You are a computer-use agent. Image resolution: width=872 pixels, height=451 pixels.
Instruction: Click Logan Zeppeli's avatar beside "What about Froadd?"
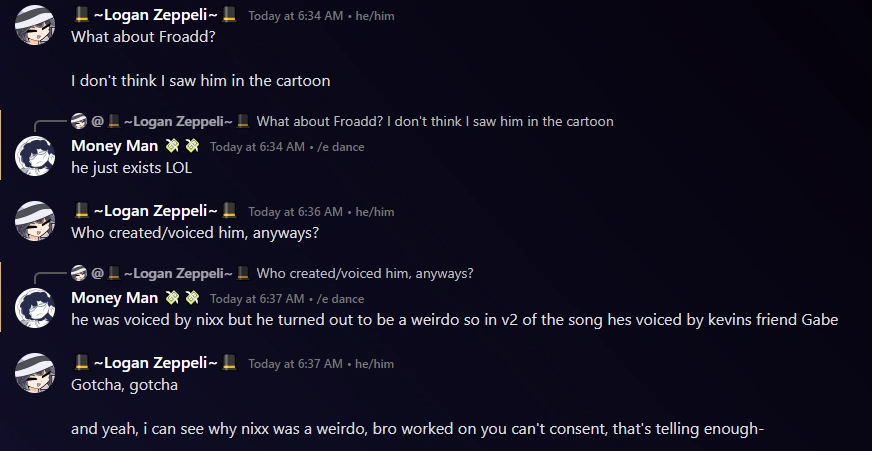point(35,24)
